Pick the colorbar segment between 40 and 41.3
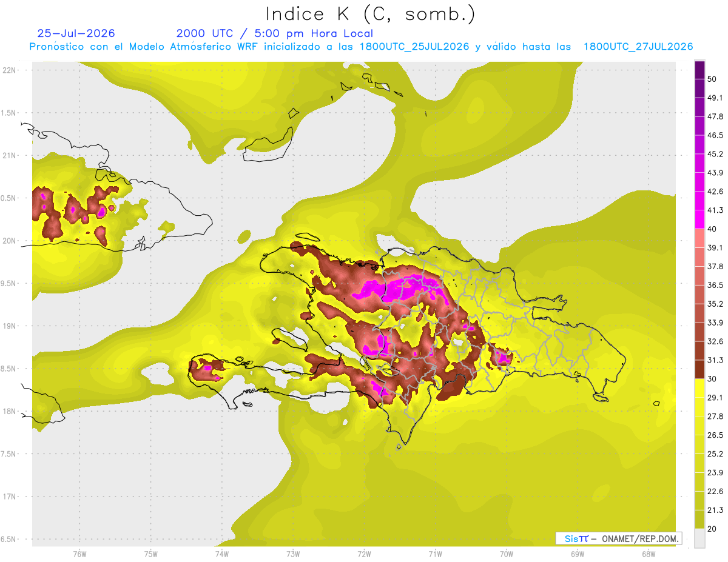The image size is (728, 562). click(x=699, y=219)
